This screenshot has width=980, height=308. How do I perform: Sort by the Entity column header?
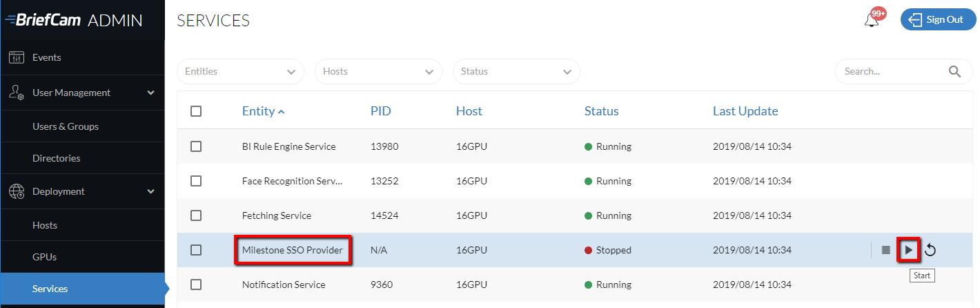tap(264, 111)
